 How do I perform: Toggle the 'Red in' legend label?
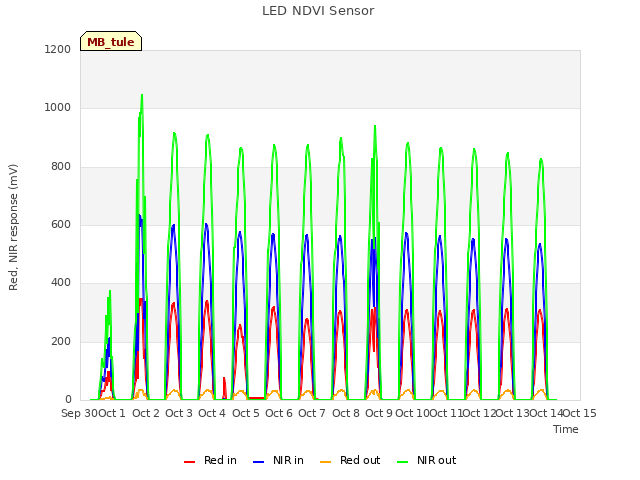220,460
